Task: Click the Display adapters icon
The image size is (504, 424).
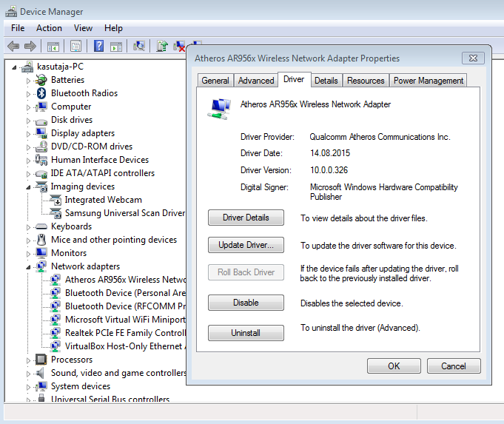Action: (41, 133)
